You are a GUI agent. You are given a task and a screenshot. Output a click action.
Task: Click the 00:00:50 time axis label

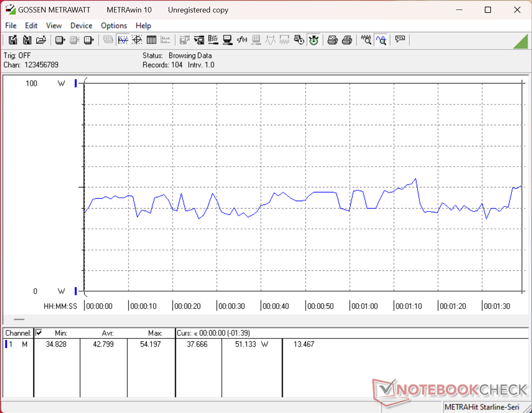[320, 306]
